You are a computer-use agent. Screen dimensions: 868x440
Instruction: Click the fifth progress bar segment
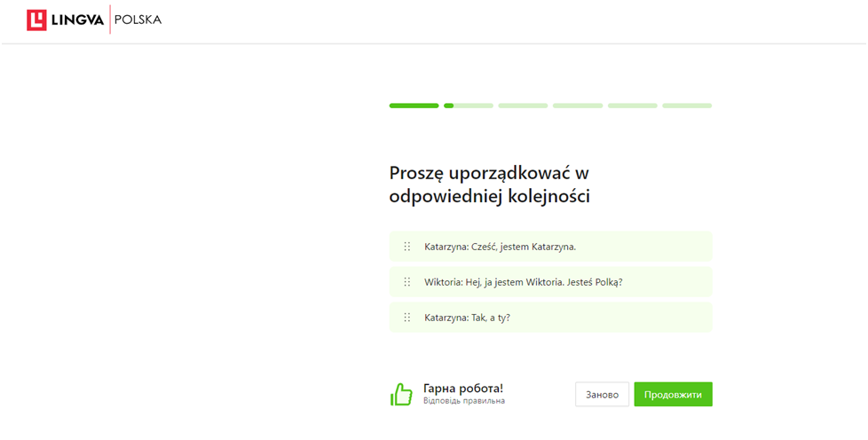point(632,106)
